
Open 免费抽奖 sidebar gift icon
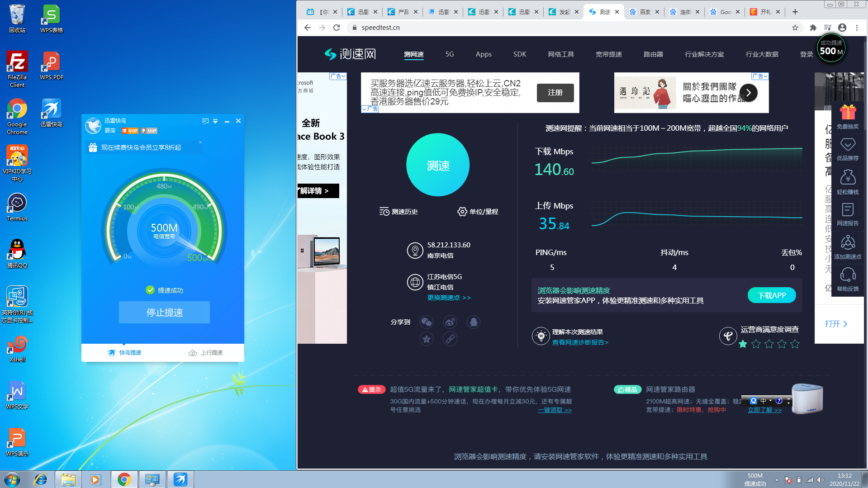[848, 117]
